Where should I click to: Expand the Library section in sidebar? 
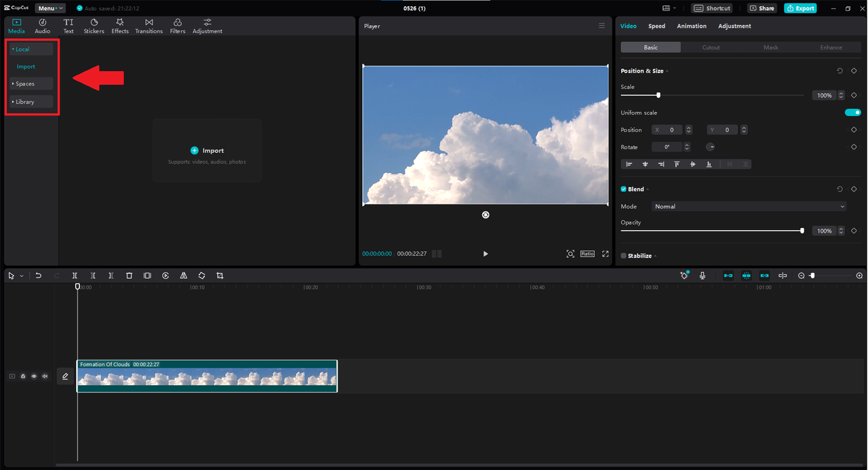point(25,102)
